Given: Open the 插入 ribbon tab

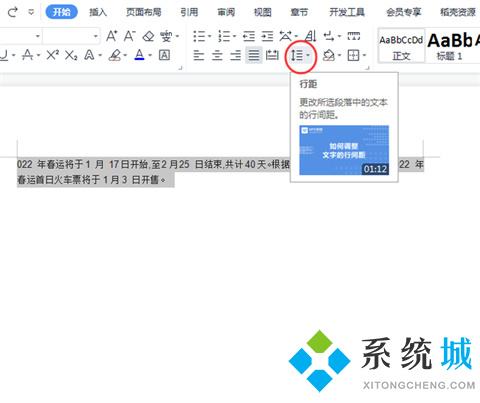Looking at the screenshot, I should tap(98, 12).
